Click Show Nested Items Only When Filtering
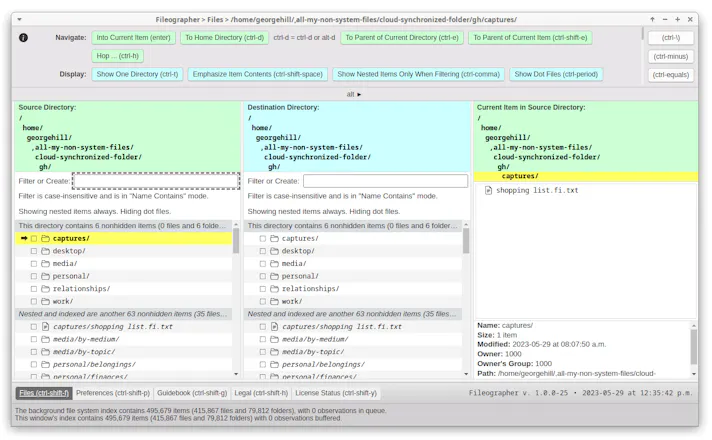Screen dimensions: 712x440 418,74
